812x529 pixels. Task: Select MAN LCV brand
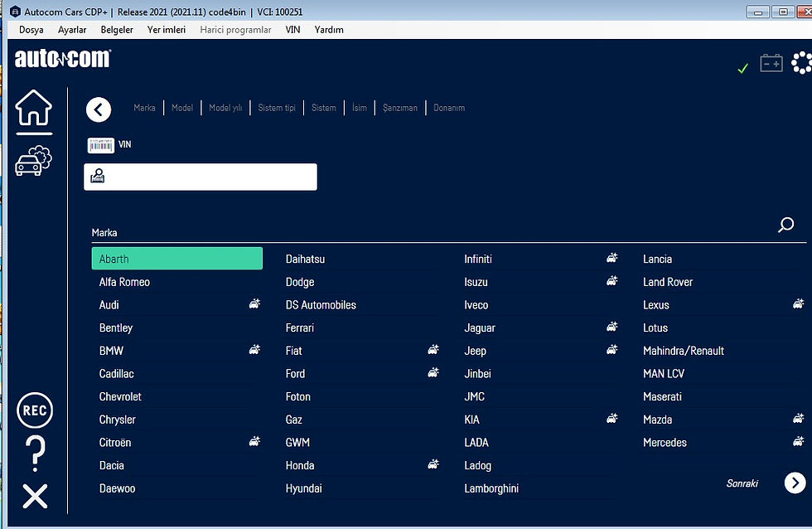(x=664, y=374)
